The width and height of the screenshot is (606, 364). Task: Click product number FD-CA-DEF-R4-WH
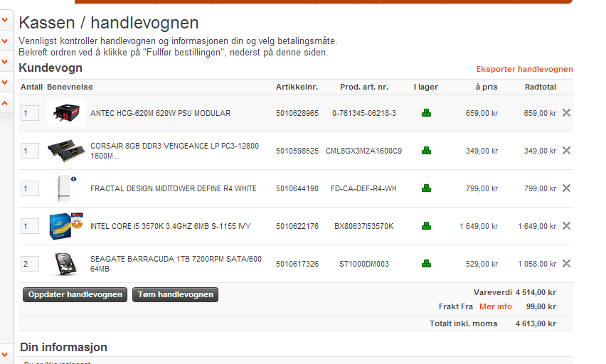coord(363,188)
